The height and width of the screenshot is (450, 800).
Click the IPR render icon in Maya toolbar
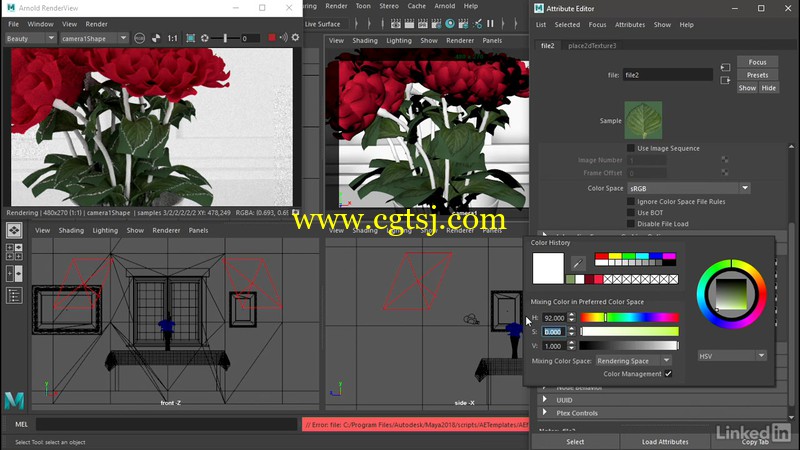coord(422,23)
